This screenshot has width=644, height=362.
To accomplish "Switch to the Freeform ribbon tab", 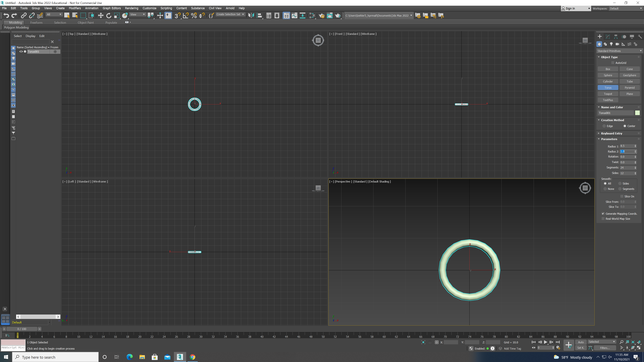I will (37, 22).
